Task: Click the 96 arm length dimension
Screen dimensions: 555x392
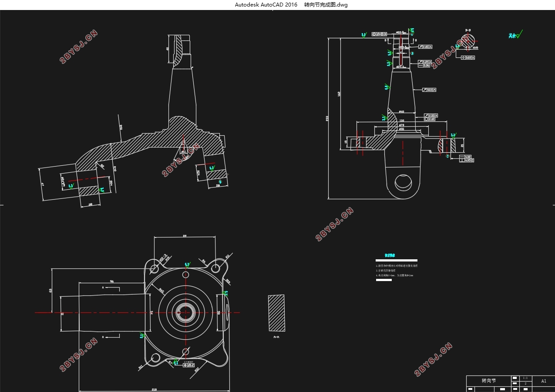Action: point(111,281)
